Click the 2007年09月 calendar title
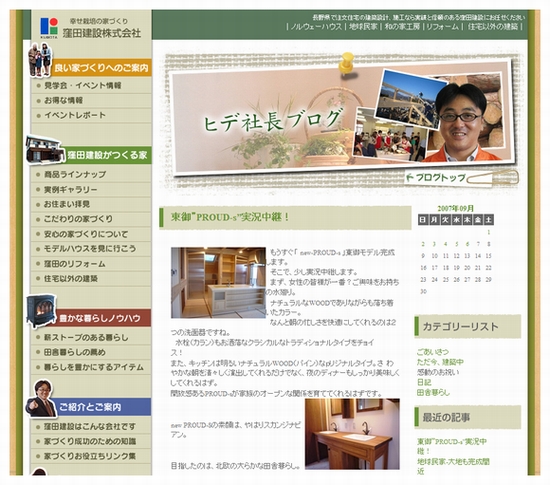Screen dimensions: 550x485 point(456,208)
